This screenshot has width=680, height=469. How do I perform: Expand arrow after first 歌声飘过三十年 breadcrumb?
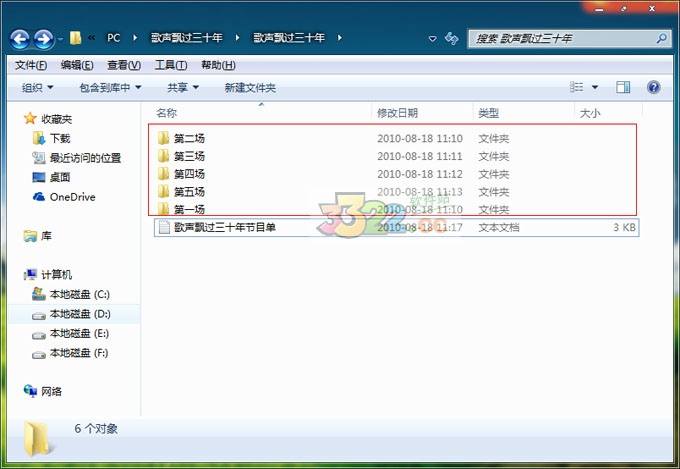tap(237, 38)
